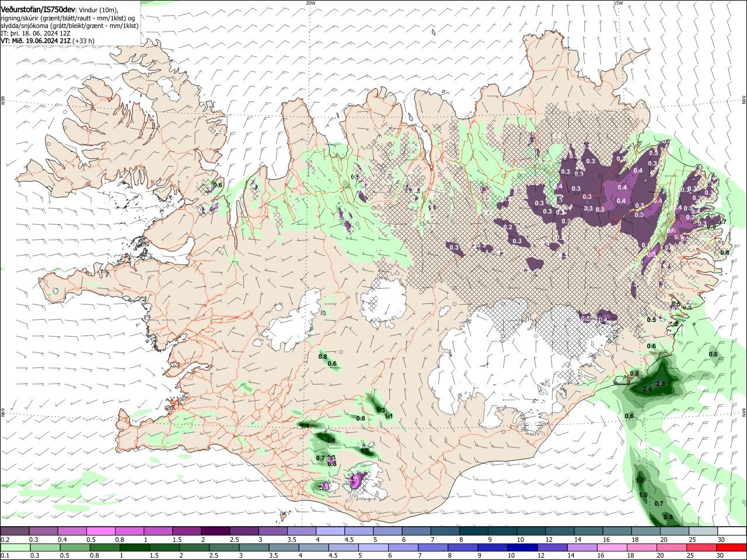Click the '0.2' snowfall value on the map
747x560 pixels.
508,228
